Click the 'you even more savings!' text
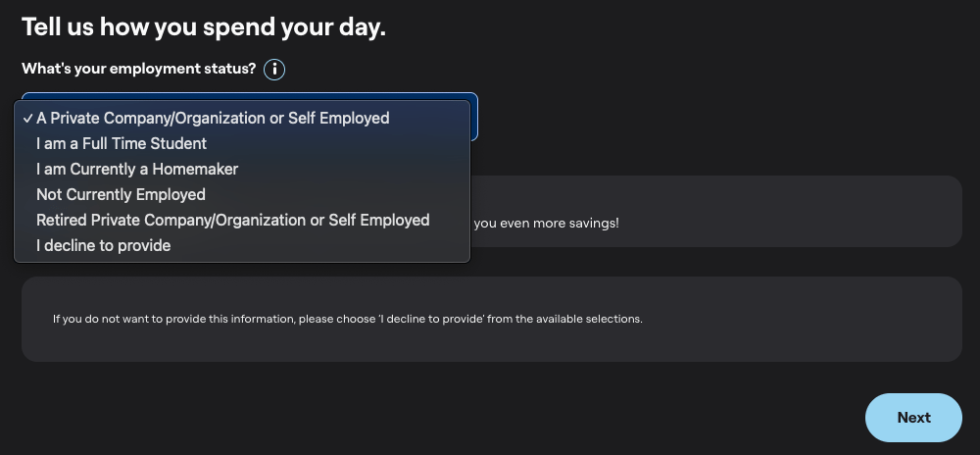 click(x=547, y=224)
